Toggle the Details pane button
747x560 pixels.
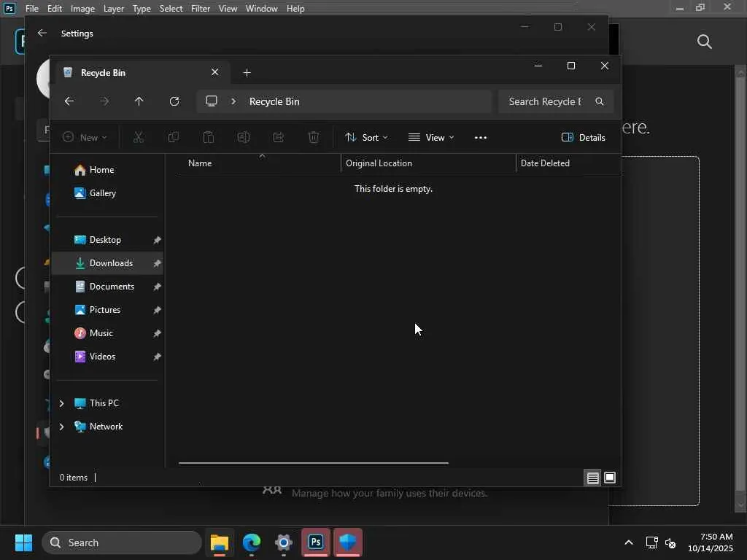point(584,137)
